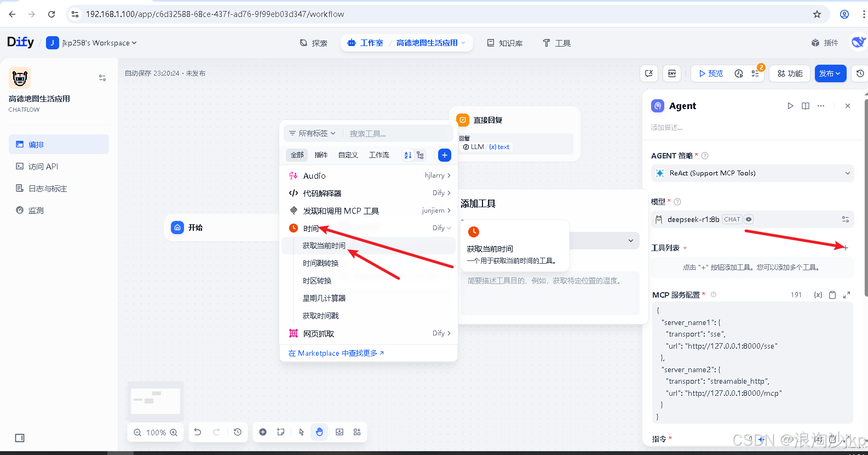
Task: Open version history at top right
Action: (860, 73)
